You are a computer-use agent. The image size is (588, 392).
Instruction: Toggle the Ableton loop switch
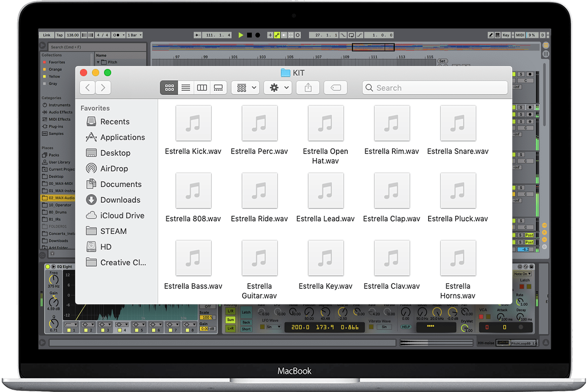pyautogui.click(x=351, y=35)
